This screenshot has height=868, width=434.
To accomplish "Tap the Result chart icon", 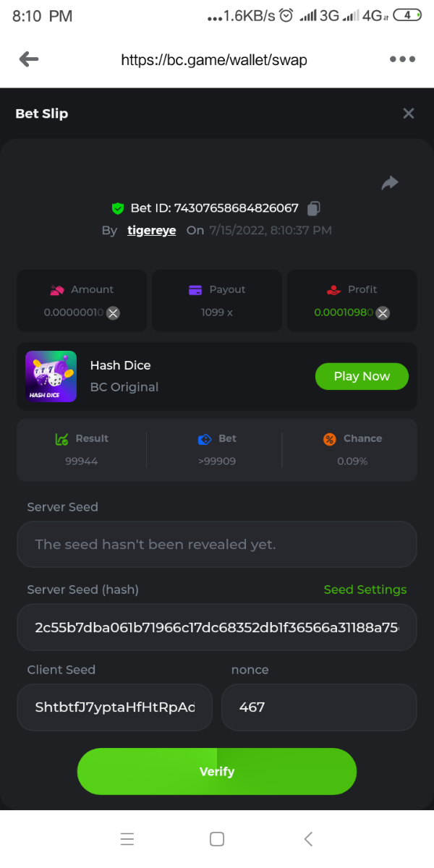I will click(61, 439).
